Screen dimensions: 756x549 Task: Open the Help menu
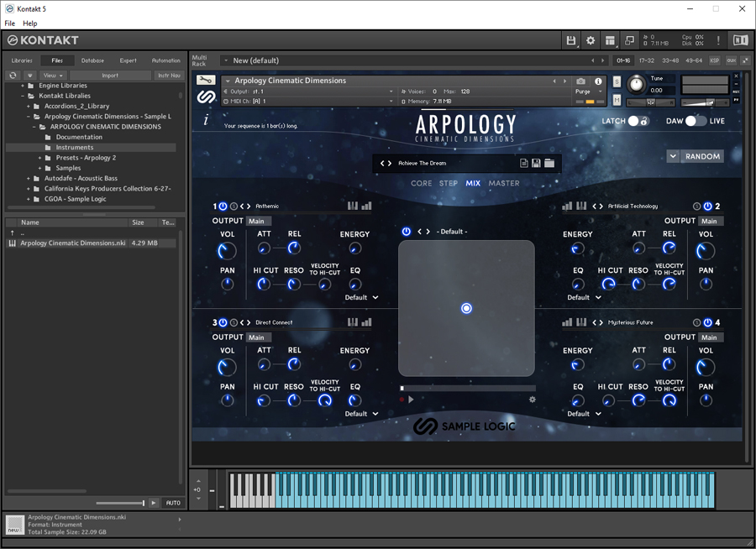pos(30,24)
